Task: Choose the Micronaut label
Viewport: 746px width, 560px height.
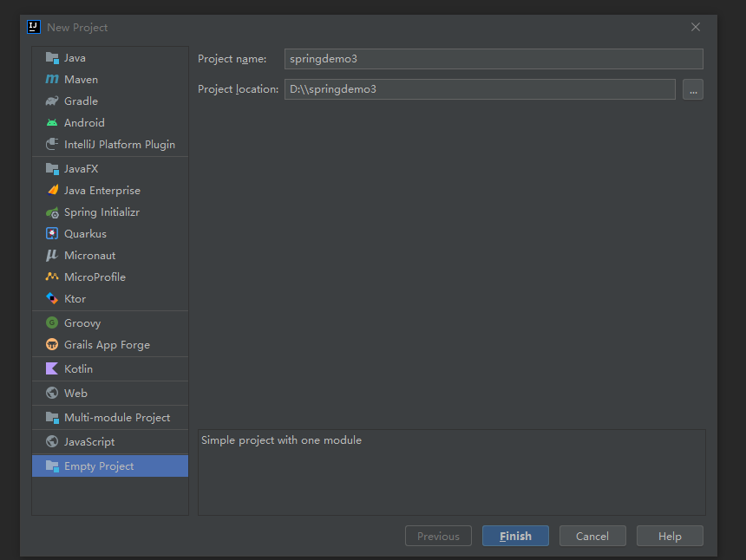Action: tap(89, 255)
